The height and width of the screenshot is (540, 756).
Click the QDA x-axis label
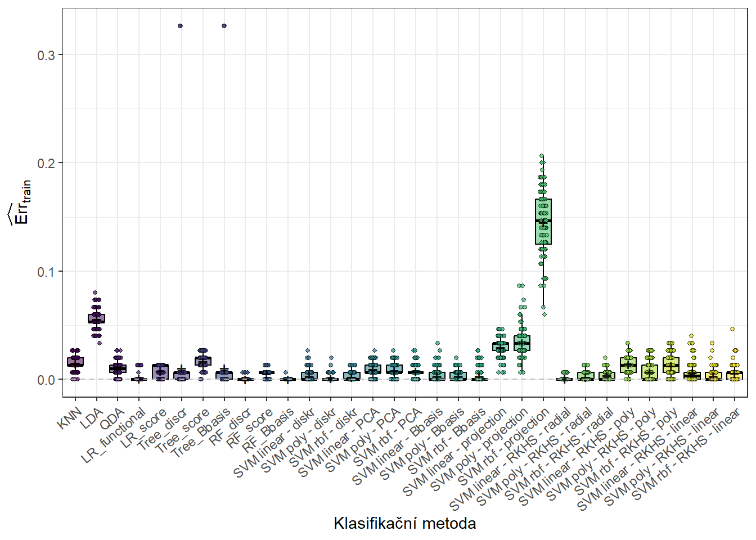click(x=112, y=420)
